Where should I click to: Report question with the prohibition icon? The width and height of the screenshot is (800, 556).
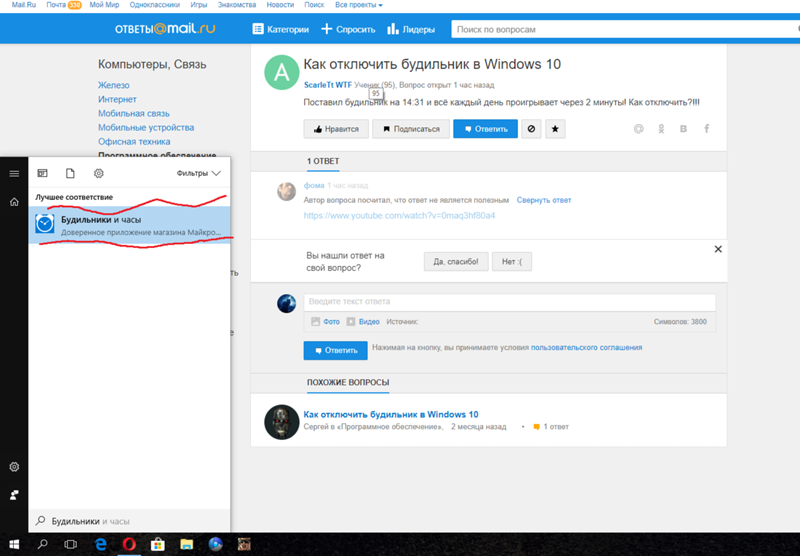531,129
